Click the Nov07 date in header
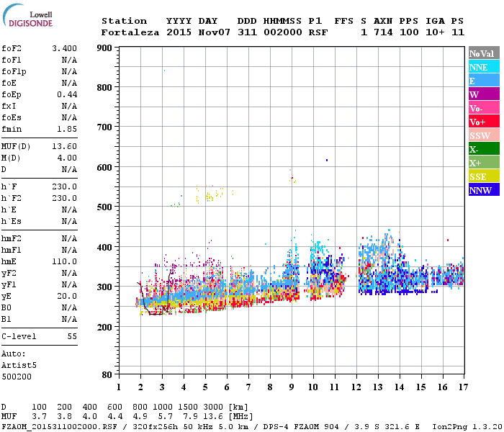This screenshot has width=504, height=432. [x=215, y=32]
